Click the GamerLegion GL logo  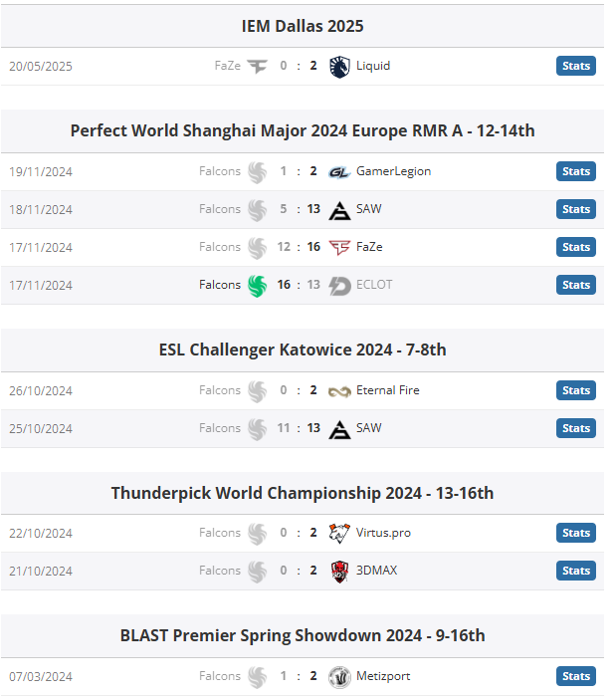pyautogui.click(x=339, y=172)
